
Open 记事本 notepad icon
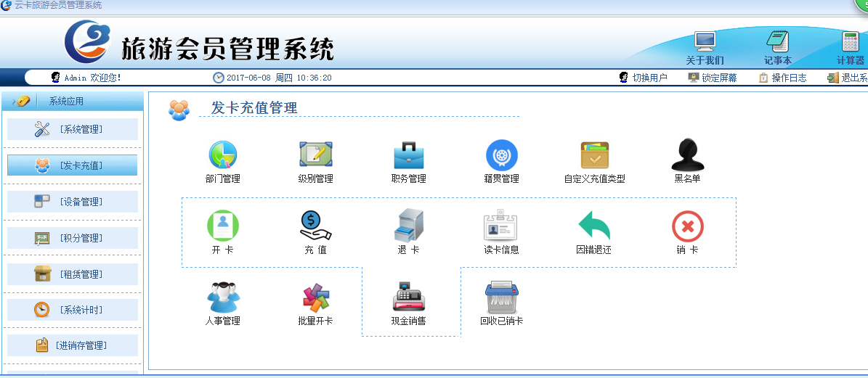tap(777, 41)
